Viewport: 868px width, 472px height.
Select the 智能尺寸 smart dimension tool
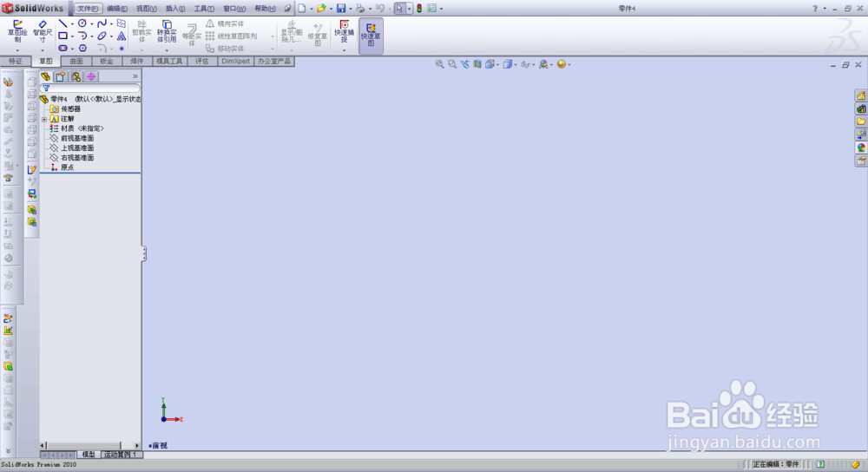click(x=43, y=31)
